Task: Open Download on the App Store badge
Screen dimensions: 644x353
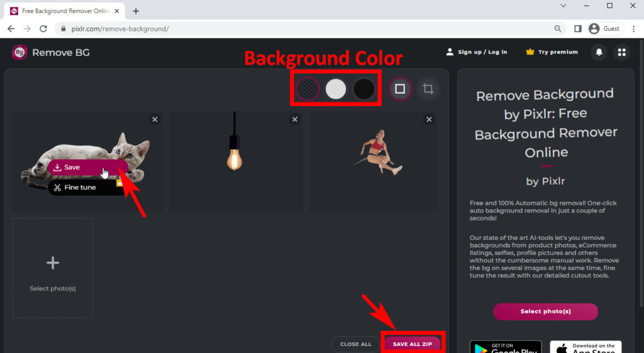Action: 586,347
